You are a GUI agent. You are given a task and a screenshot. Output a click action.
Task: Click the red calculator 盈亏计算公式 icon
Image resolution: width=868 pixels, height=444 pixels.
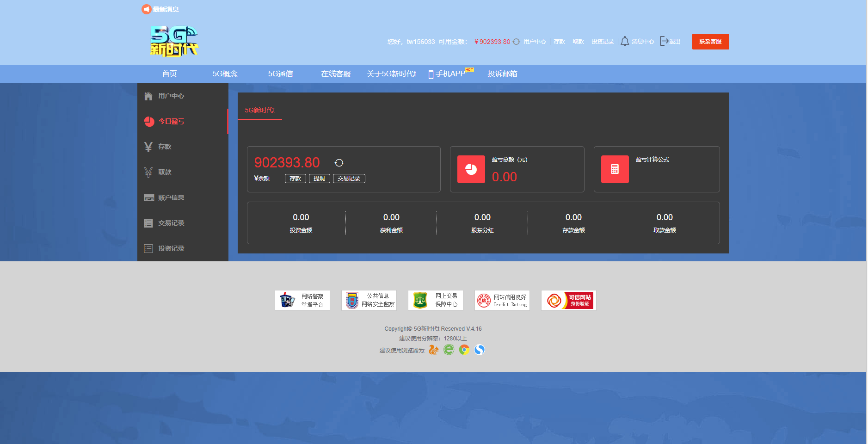[615, 169]
